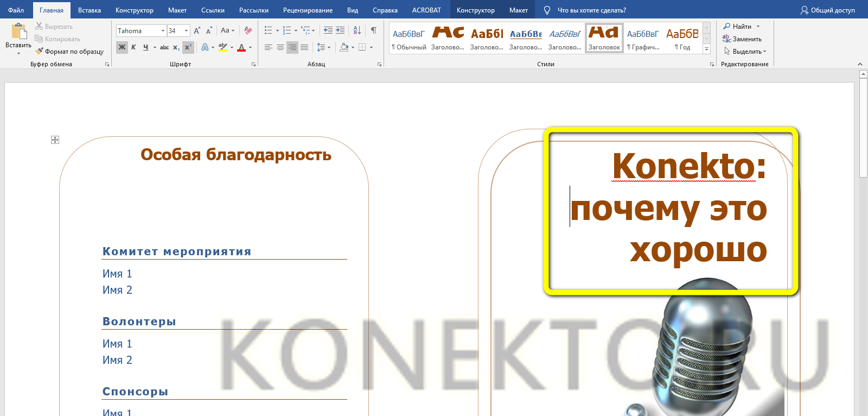Click the lightbulb tell-me icon

coord(547,10)
